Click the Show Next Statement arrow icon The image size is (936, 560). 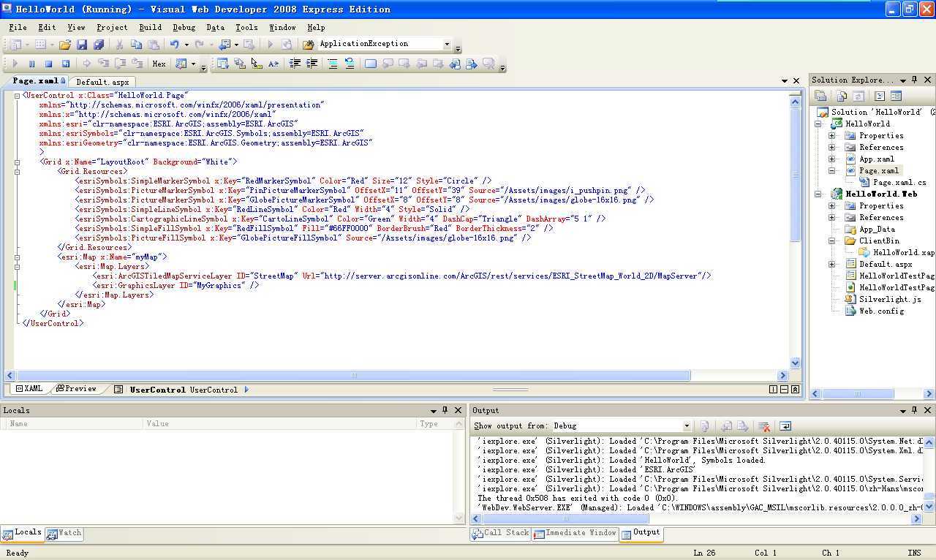coord(86,64)
